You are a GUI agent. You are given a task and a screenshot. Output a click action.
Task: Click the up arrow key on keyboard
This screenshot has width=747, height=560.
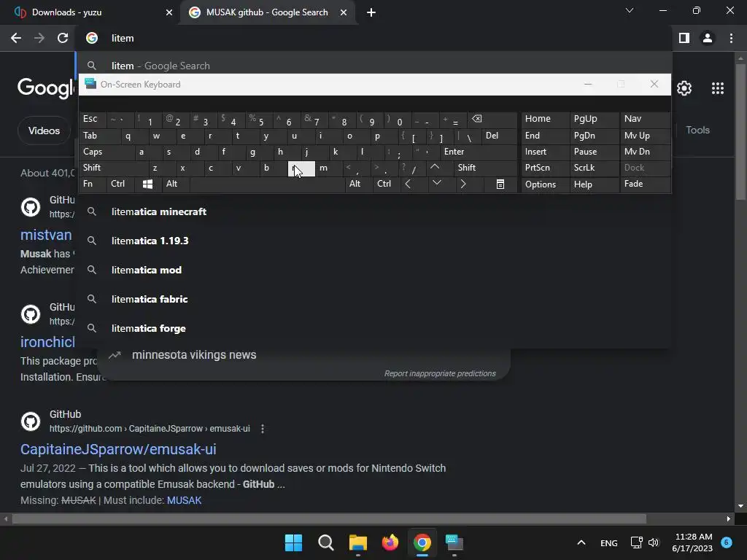pos(435,168)
